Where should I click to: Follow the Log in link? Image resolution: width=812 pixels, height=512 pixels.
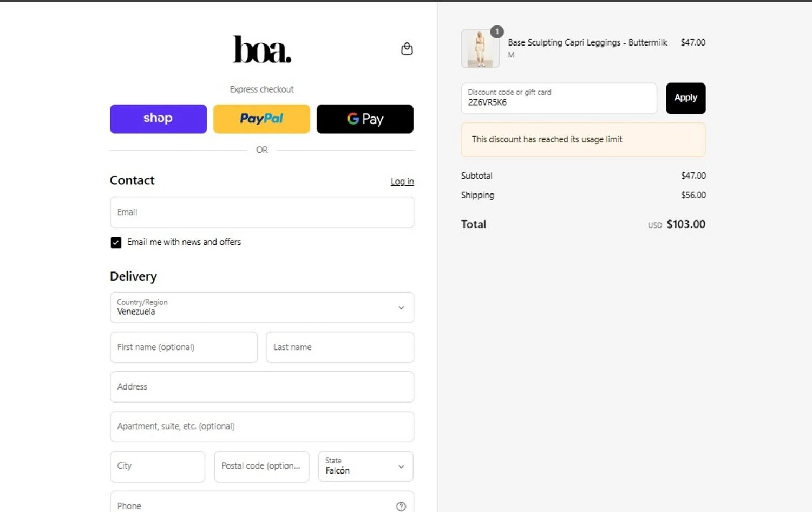coord(402,182)
